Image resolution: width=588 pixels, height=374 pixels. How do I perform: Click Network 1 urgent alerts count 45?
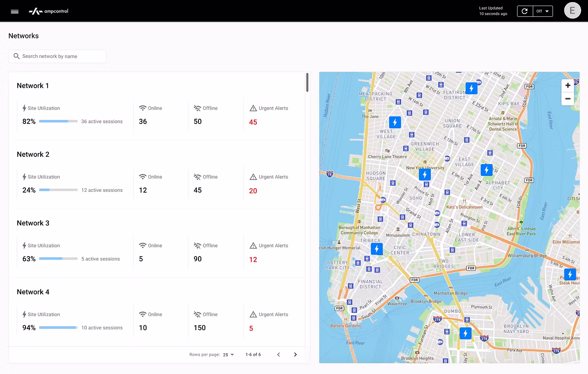pos(253,122)
